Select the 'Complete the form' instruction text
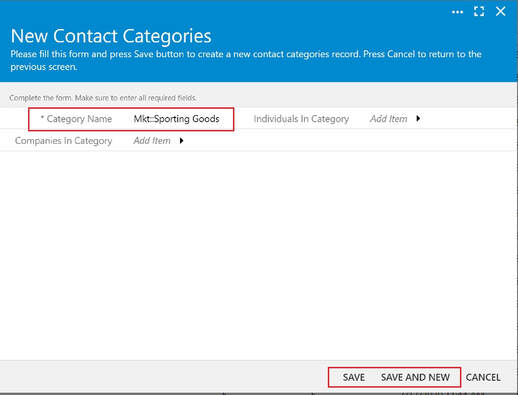518x395 pixels. (103, 98)
